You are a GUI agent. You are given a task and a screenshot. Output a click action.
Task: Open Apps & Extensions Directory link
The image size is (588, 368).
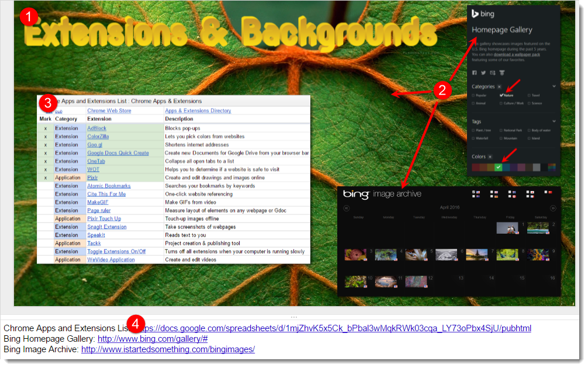tap(198, 110)
